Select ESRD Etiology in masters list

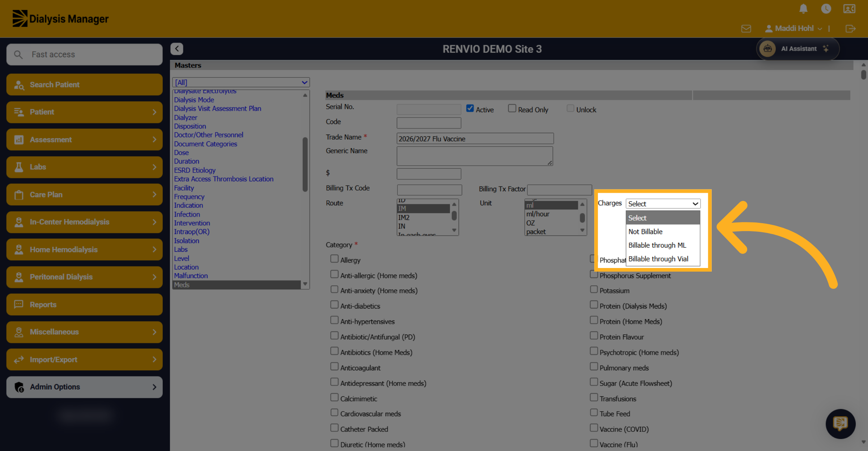tap(195, 170)
